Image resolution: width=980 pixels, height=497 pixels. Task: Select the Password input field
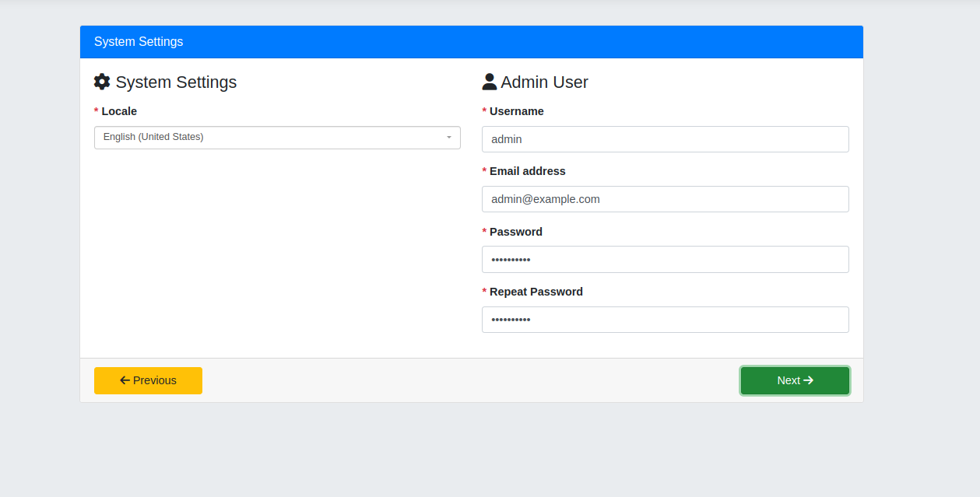(x=665, y=260)
